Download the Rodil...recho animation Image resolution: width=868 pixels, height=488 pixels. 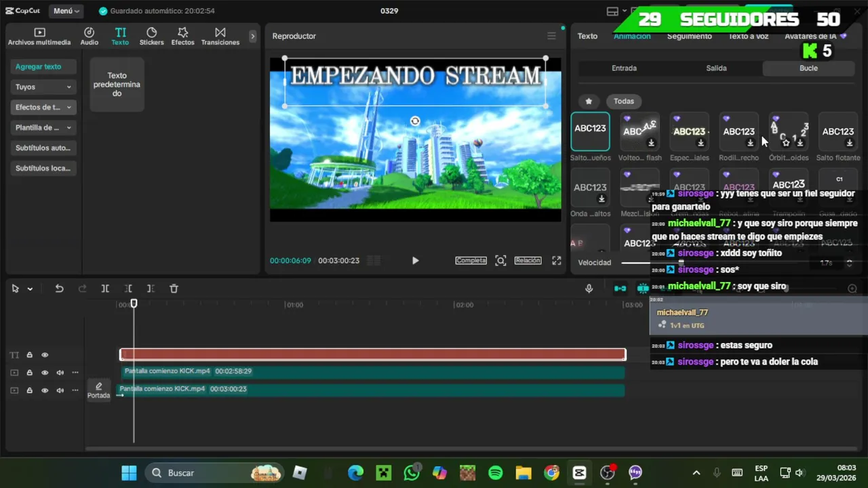point(750,143)
